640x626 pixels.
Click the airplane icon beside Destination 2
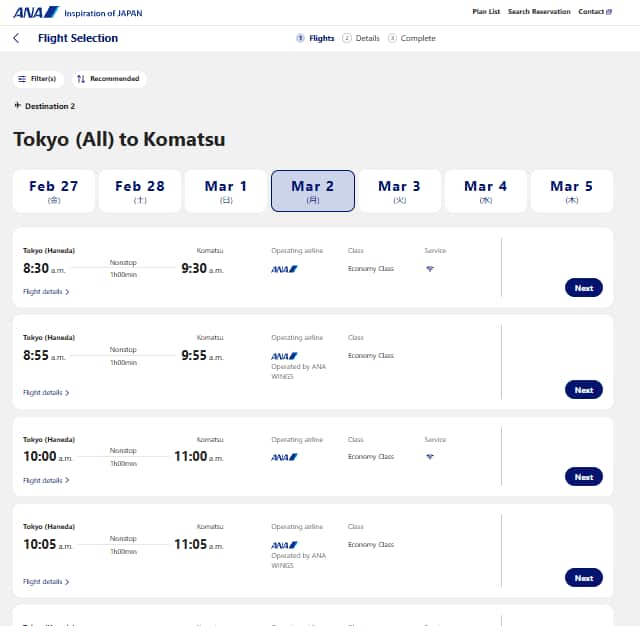point(18,106)
